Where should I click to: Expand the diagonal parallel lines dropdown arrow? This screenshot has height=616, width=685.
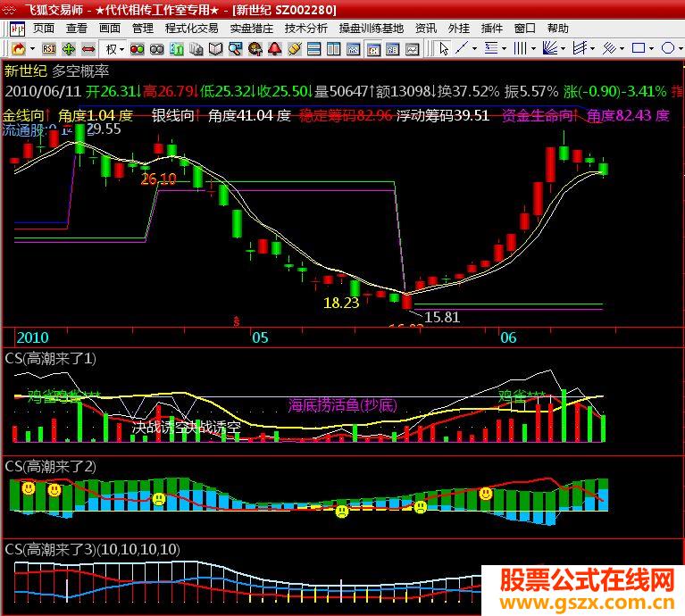[622, 49]
